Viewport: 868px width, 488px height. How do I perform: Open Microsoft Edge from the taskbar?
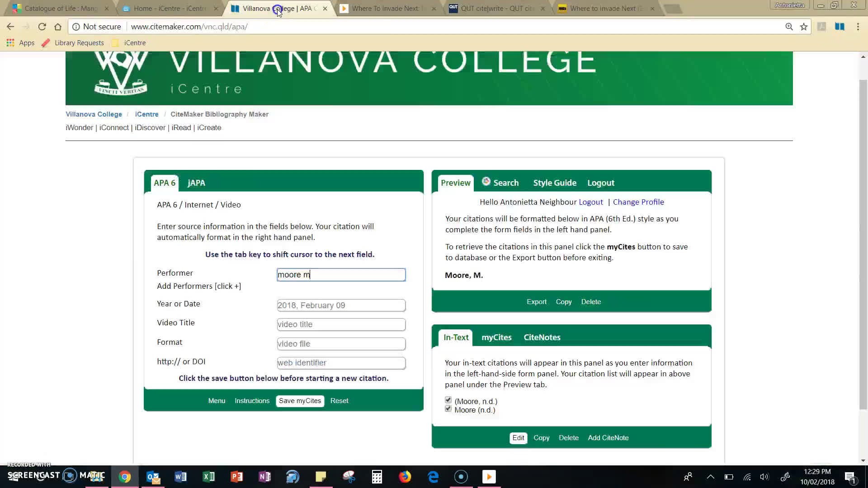coord(433,477)
